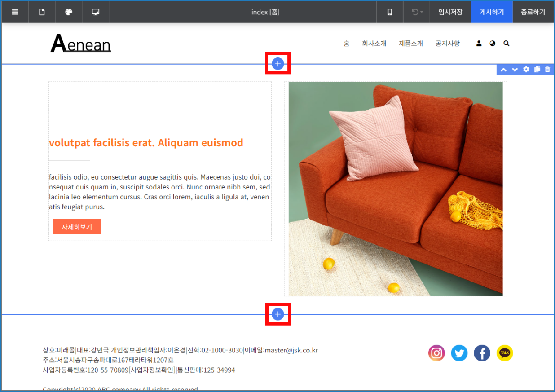Click the 게시하기 publish button
The width and height of the screenshot is (555, 392).
(492, 12)
